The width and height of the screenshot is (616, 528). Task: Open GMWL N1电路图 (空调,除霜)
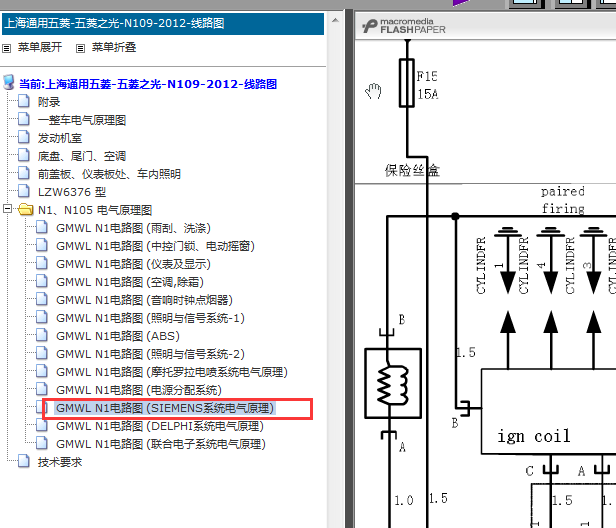[130, 282]
